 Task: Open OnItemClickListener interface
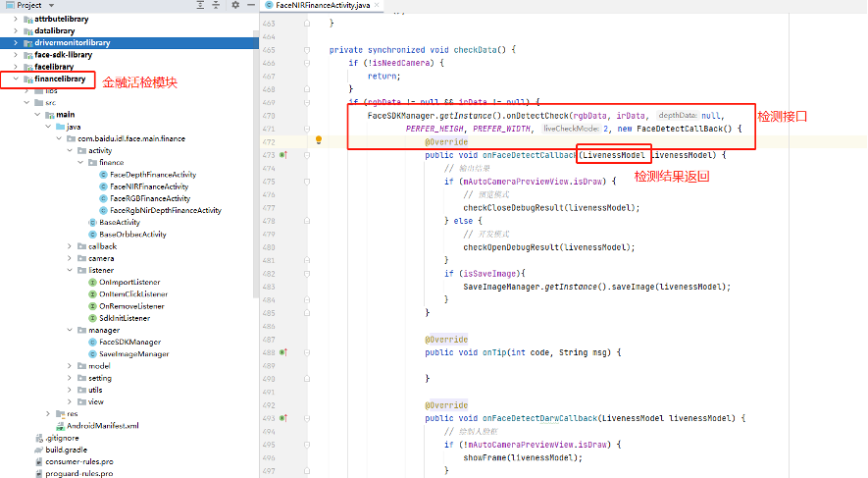pos(132,294)
